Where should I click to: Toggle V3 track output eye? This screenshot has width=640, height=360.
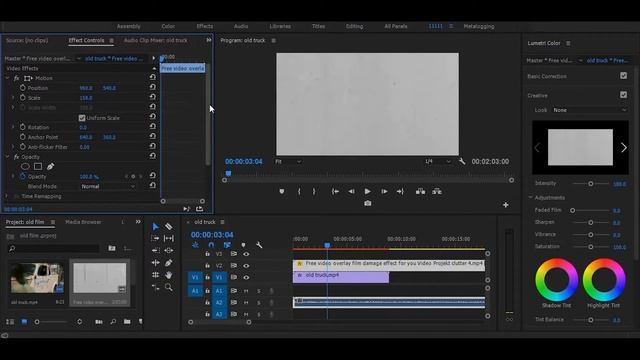246,254
